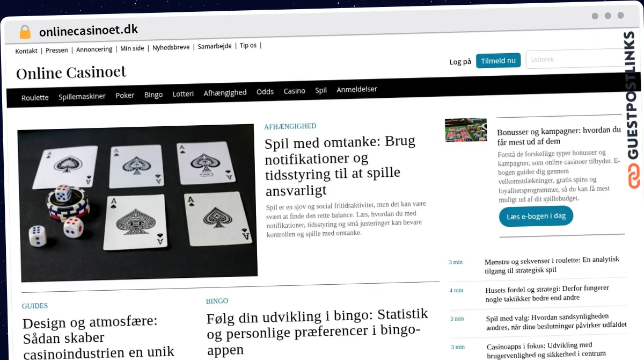This screenshot has width=644, height=360.
Task: Open the Afhængighed menu item
Action: point(225,93)
